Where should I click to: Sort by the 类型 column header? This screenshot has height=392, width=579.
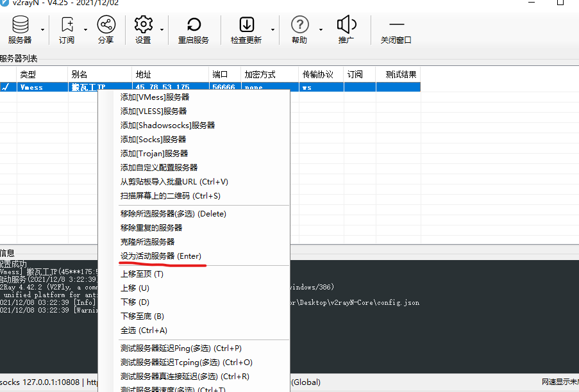pyautogui.click(x=42, y=74)
